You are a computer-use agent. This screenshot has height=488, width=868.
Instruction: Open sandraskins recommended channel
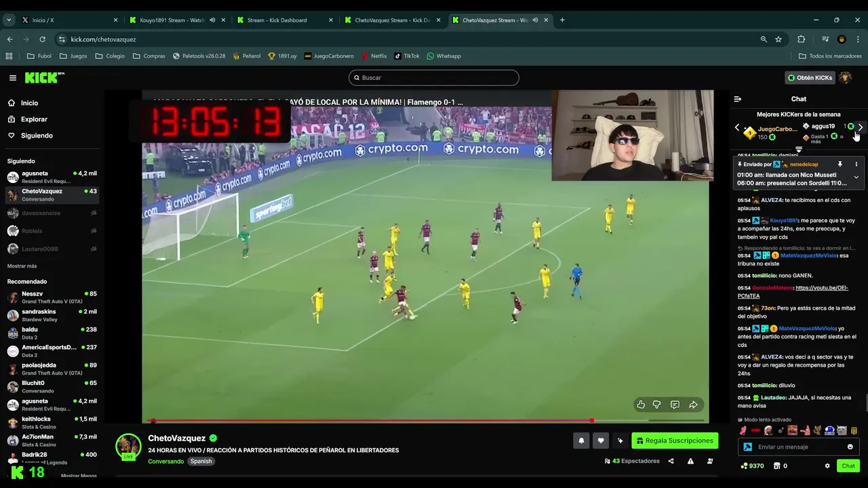click(52, 315)
